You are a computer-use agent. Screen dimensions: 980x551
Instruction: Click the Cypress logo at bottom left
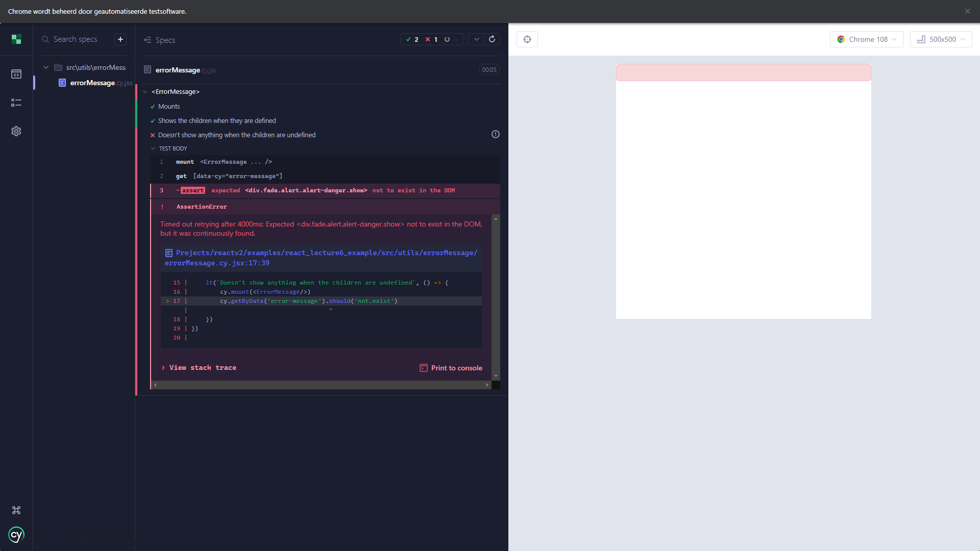click(16, 535)
